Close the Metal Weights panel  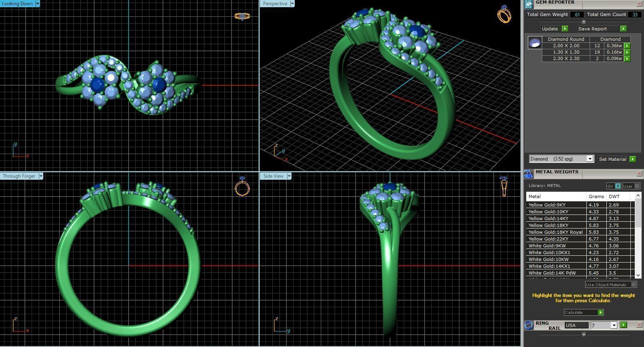(x=639, y=174)
